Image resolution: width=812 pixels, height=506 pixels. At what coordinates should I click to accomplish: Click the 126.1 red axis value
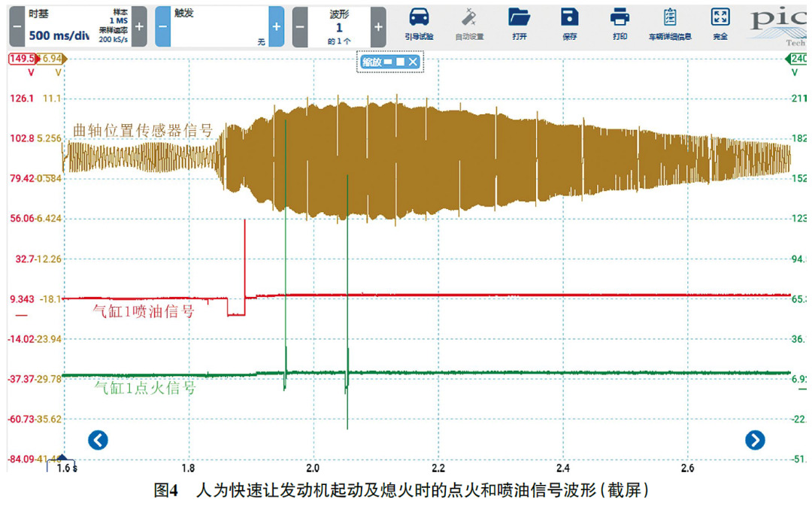click(x=22, y=98)
